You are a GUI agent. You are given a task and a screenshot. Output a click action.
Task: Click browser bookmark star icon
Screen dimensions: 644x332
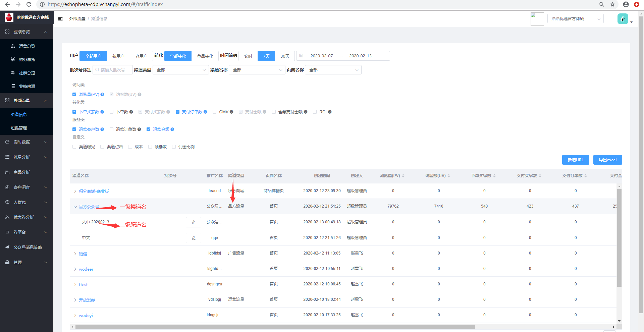[612, 4]
